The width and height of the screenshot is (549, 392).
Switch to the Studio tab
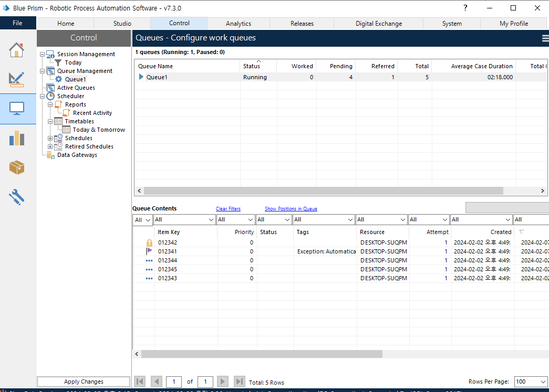(x=122, y=24)
